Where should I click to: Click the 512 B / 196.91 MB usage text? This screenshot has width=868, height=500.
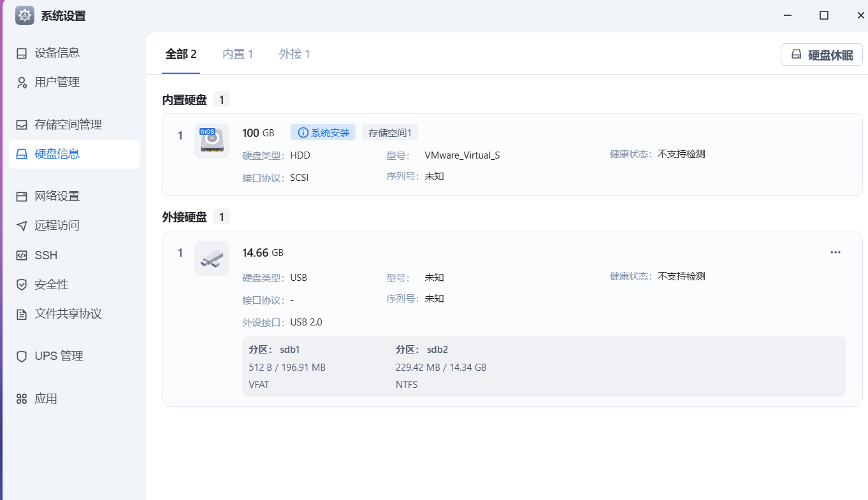pos(287,368)
